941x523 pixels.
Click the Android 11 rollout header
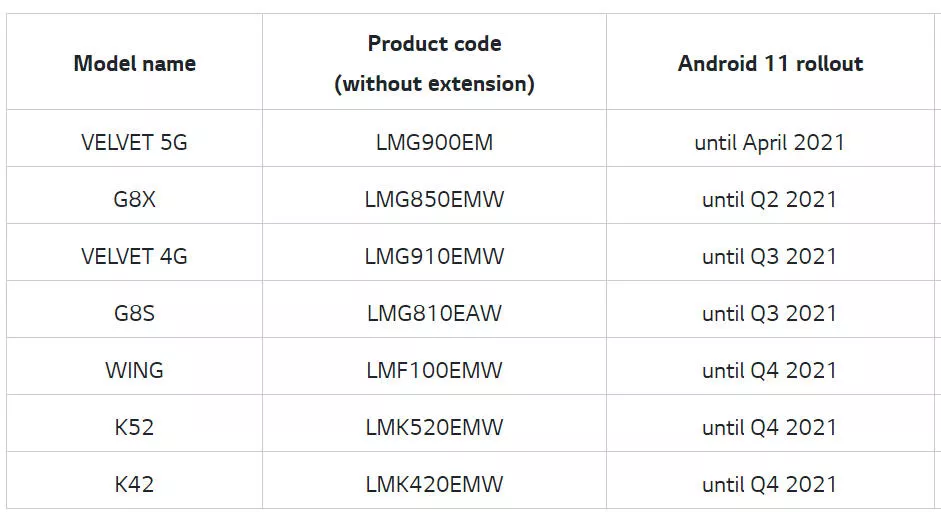click(771, 63)
